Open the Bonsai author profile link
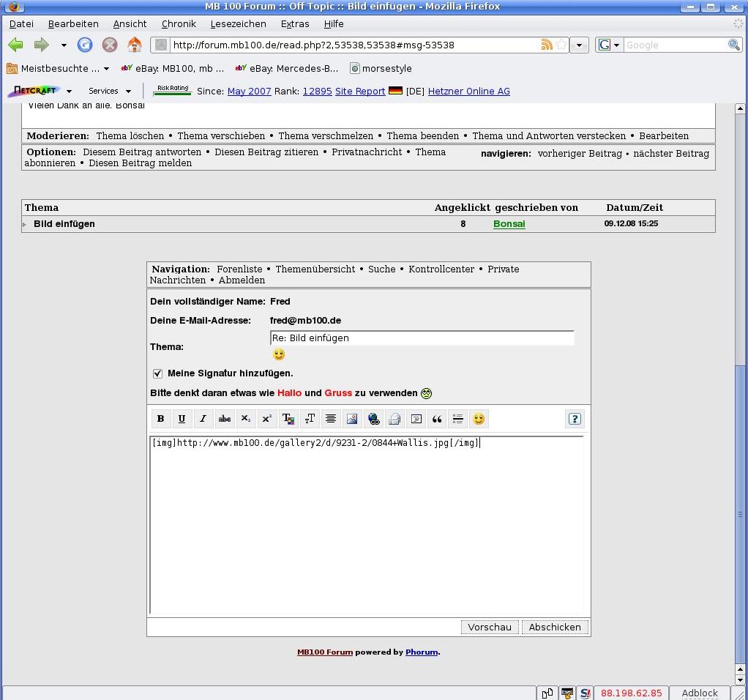The width and height of the screenshot is (748, 700). tap(509, 224)
